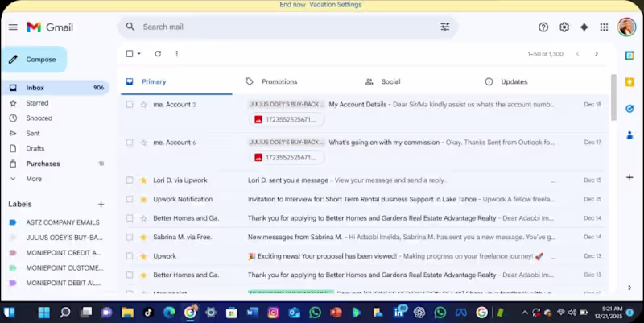Open Google Keep side panel icon
Screen dimensions: 644x323
pos(630,82)
